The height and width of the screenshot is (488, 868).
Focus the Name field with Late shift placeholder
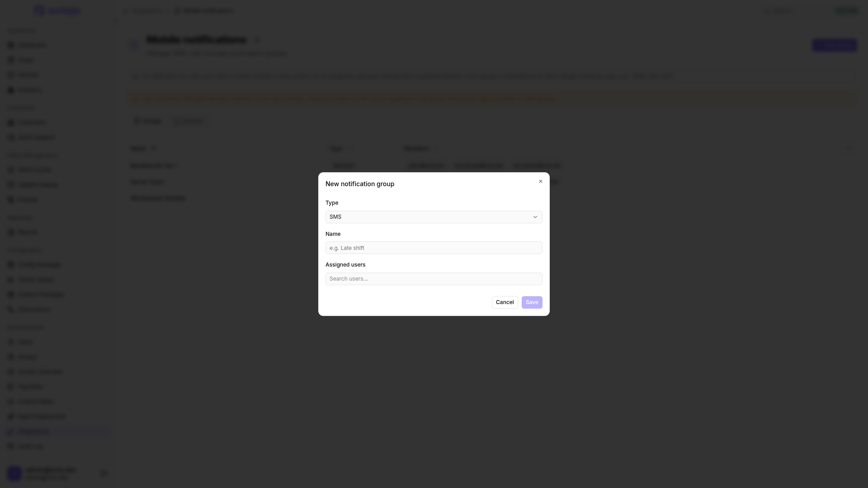pyautogui.click(x=434, y=248)
